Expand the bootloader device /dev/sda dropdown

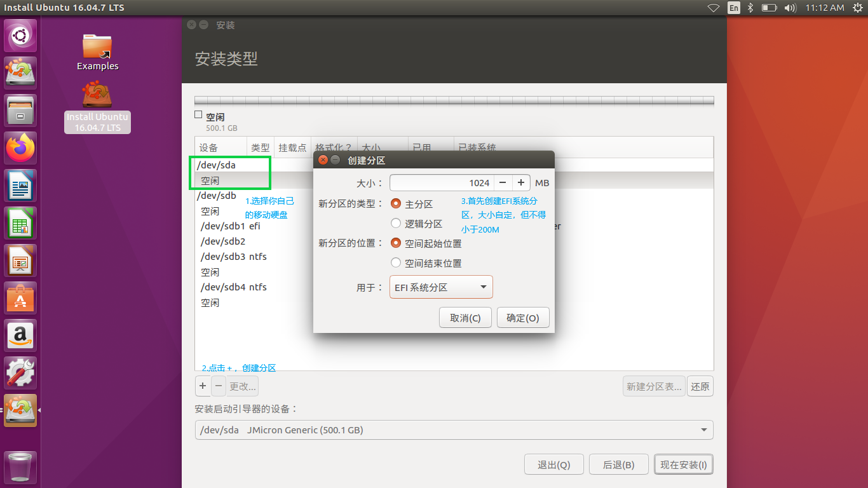coord(454,430)
